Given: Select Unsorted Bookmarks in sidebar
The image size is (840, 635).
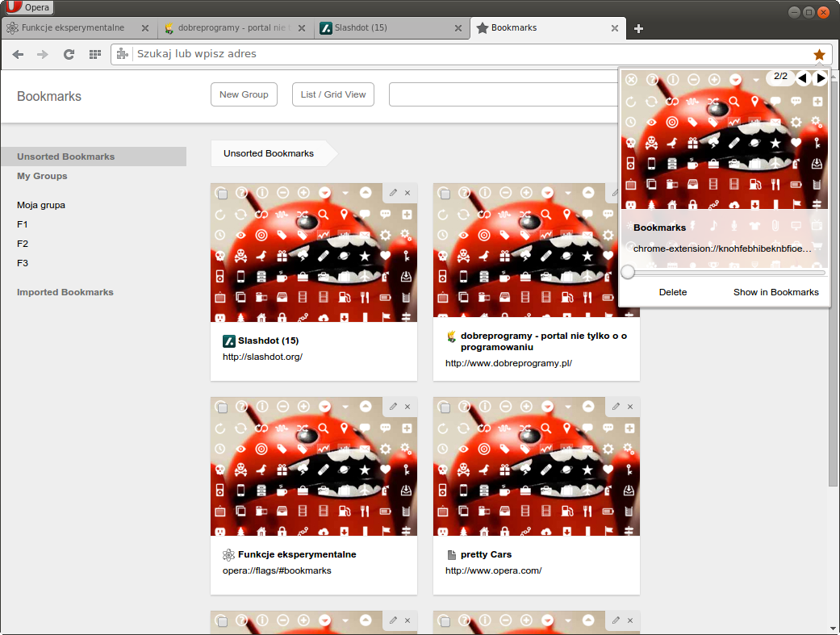Looking at the screenshot, I should (94, 157).
